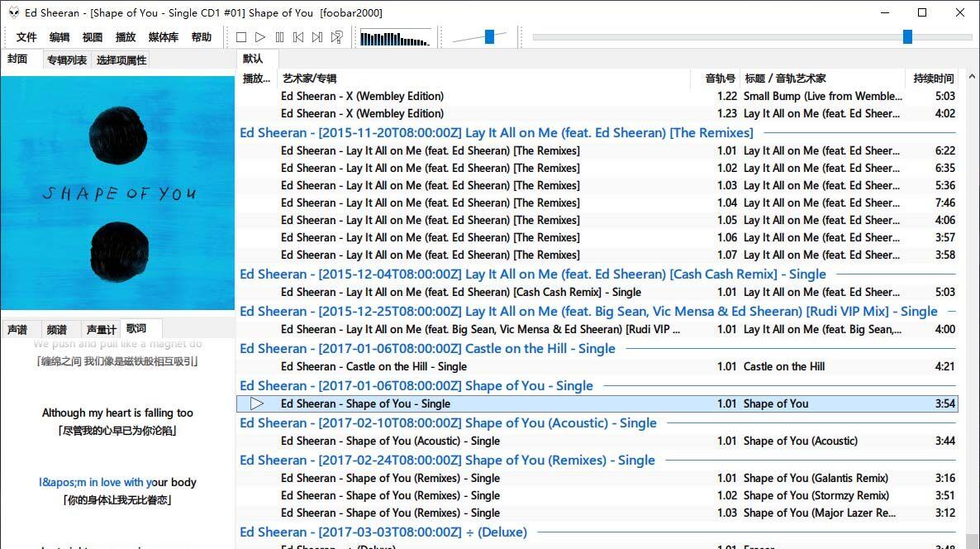The image size is (980, 549).
Task: Sort by the 艺术家/专辑 column header
Action: tap(484, 79)
